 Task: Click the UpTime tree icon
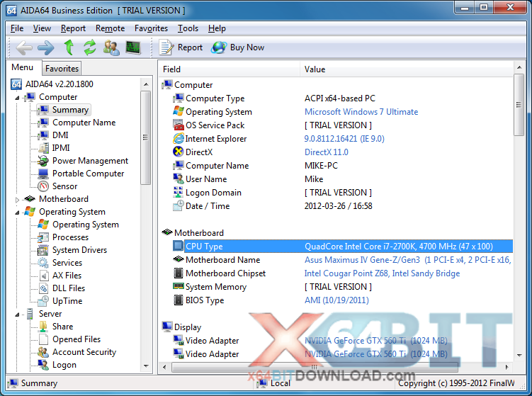coord(43,301)
